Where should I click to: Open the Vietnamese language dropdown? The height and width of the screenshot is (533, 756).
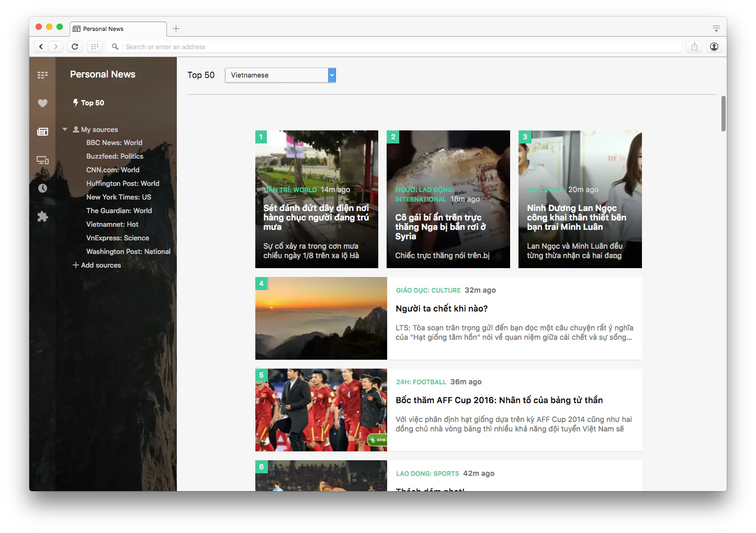click(280, 75)
